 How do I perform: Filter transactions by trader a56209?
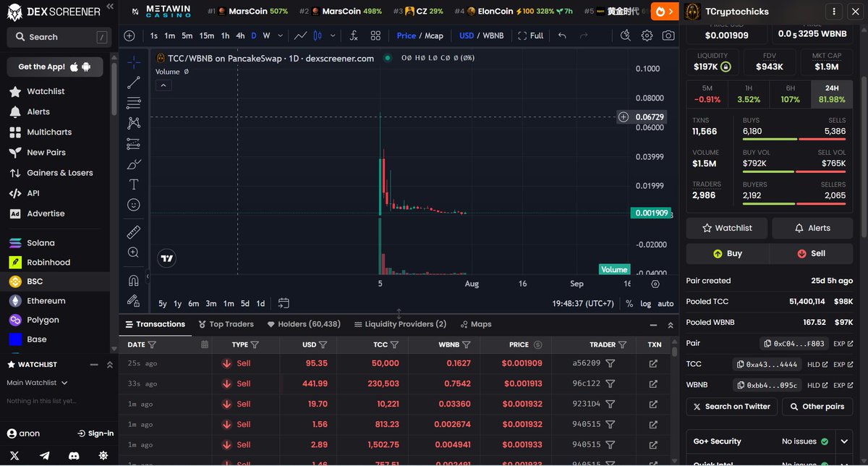click(610, 363)
